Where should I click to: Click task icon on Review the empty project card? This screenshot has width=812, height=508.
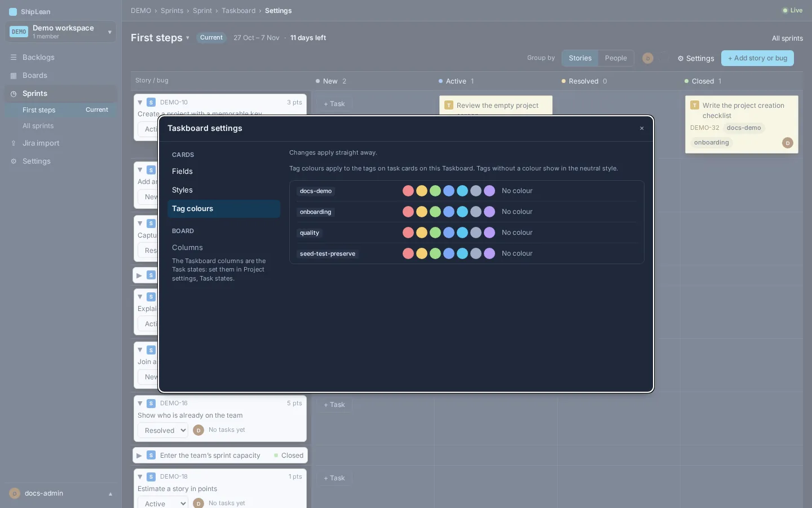point(449,105)
